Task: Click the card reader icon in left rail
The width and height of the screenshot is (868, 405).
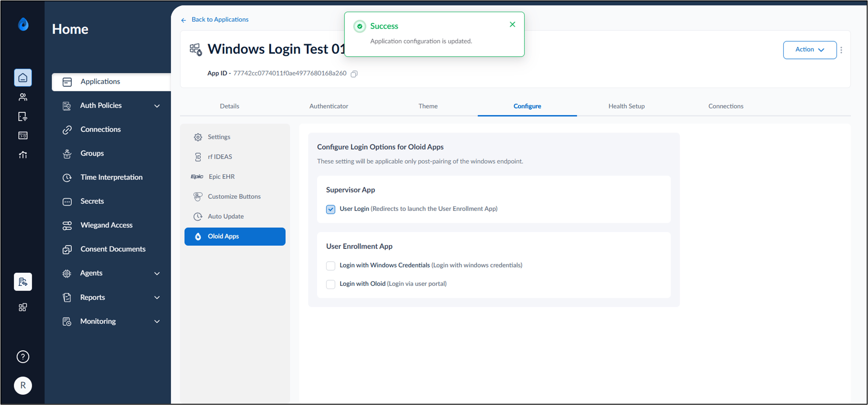Action: pos(23,136)
